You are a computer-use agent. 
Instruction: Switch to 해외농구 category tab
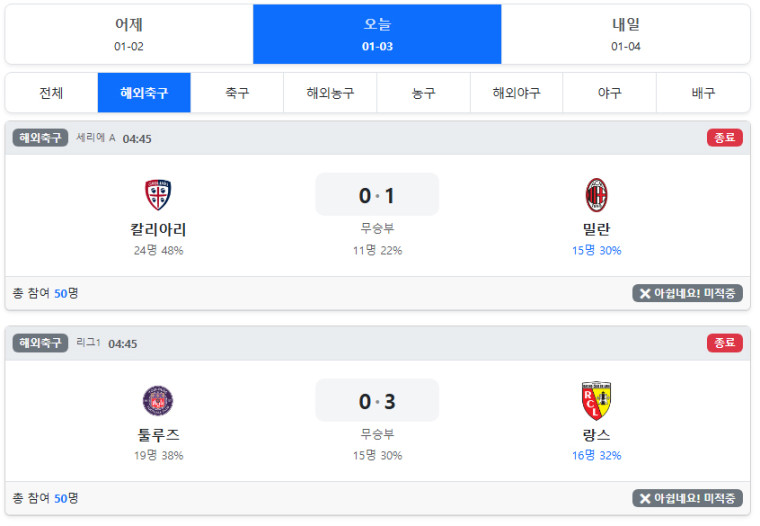pyautogui.click(x=330, y=93)
